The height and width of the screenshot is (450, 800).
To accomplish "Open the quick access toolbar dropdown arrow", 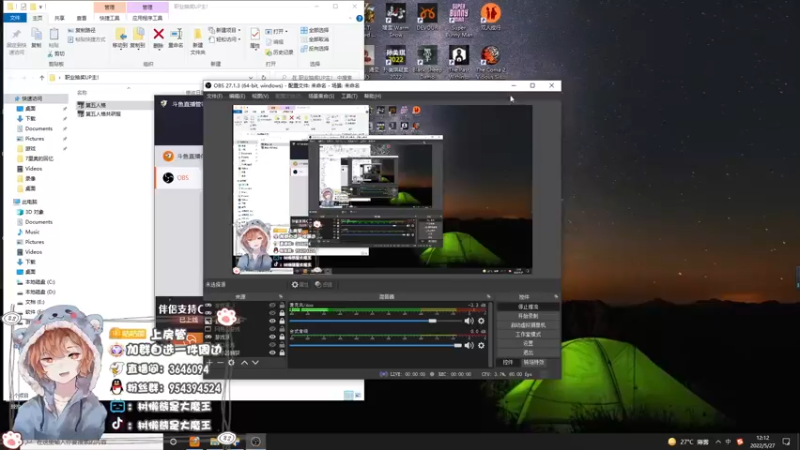I will pos(41,7).
